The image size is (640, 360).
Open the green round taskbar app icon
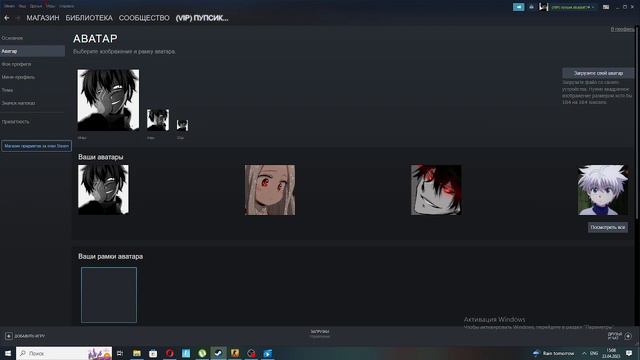pos(202,353)
